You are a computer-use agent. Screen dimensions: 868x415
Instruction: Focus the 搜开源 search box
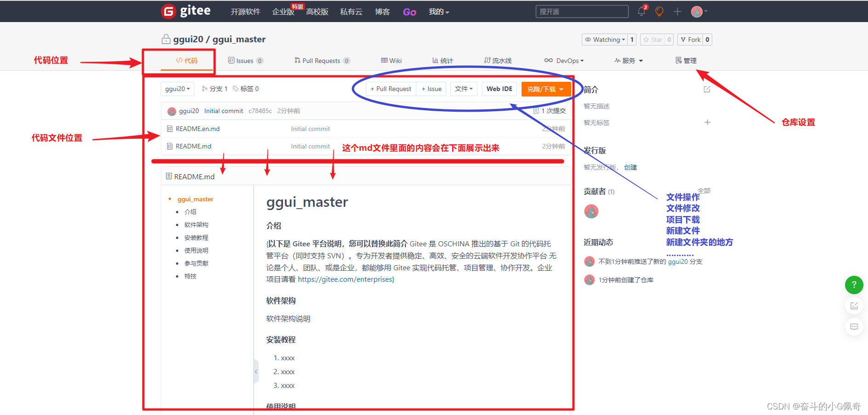[582, 11]
